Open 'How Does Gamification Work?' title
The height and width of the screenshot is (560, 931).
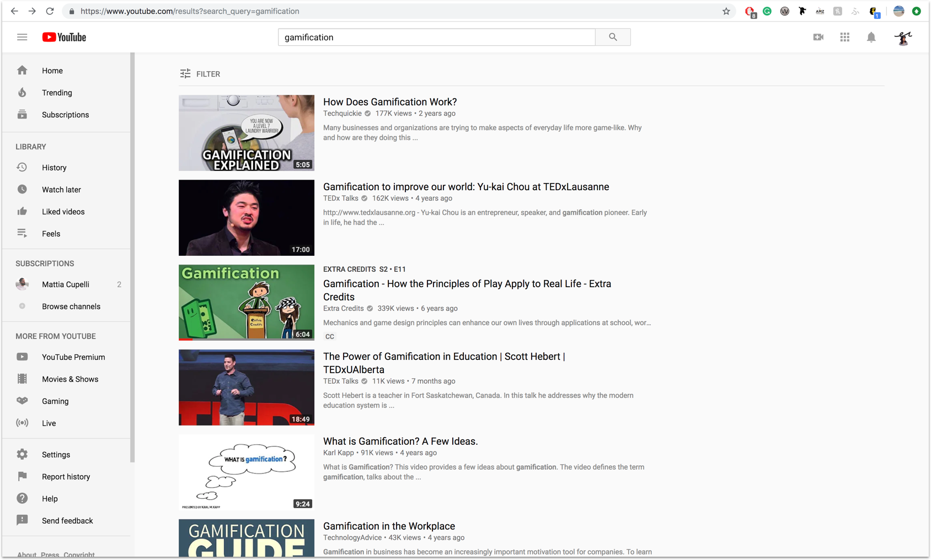point(390,102)
